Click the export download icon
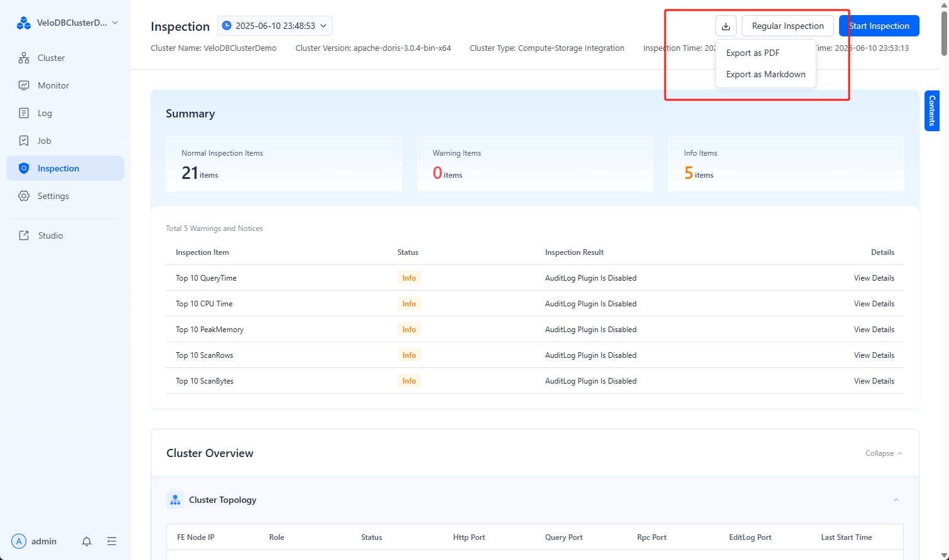 click(x=725, y=26)
